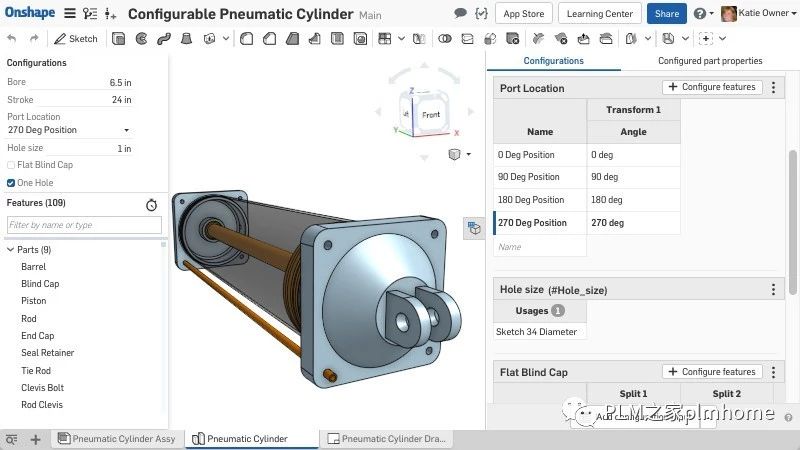
Task: Click Configure features for Flat Blind Cap
Action: (x=712, y=371)
